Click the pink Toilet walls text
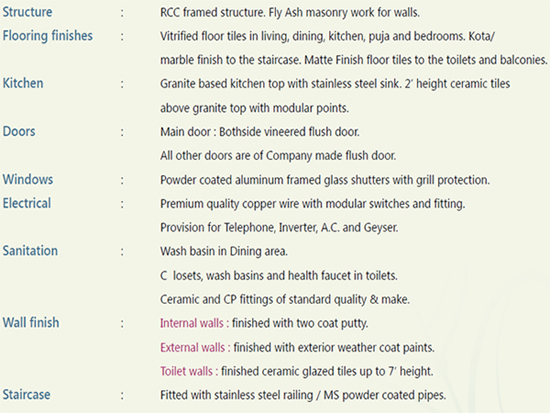This screenshot has width=550, height=413. (x=189, y=371)
